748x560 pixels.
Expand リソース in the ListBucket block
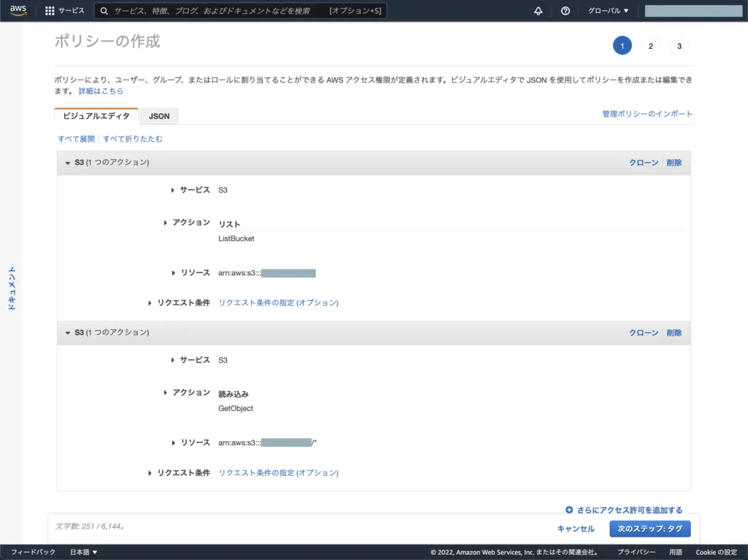pos(173,273)
